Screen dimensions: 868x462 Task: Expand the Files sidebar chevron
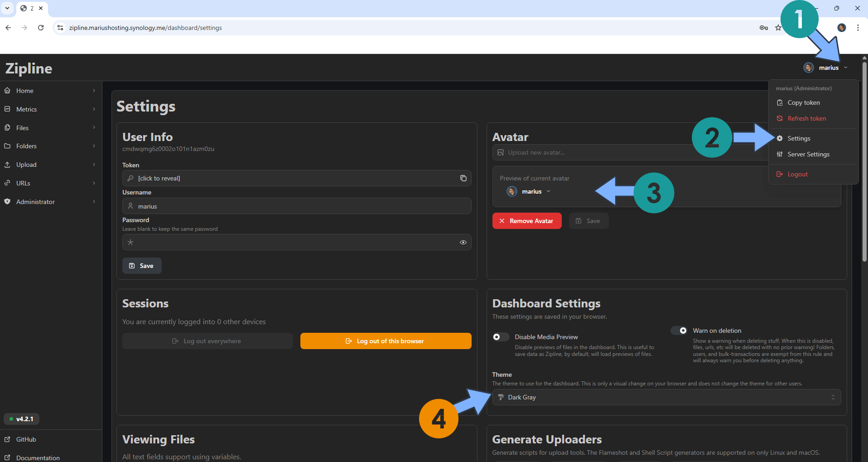coord(94,127)
